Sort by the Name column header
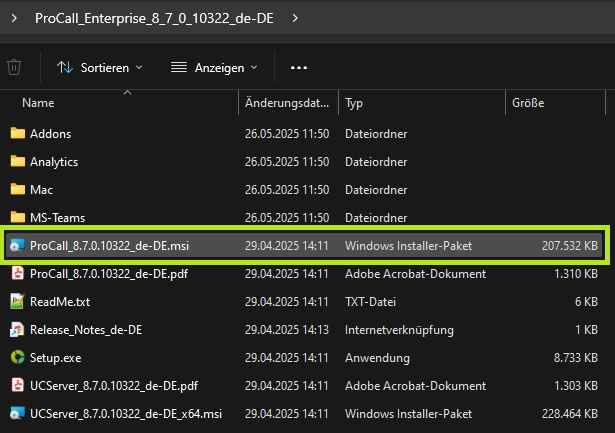Viewport: 615px width, 433px height. point(38,103)
